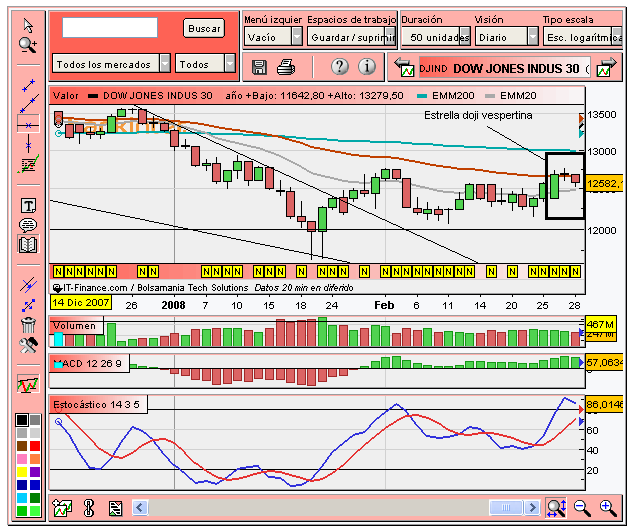Pick the purple color swatch
This screenshot has width=633, height=529.
point(35,472)
